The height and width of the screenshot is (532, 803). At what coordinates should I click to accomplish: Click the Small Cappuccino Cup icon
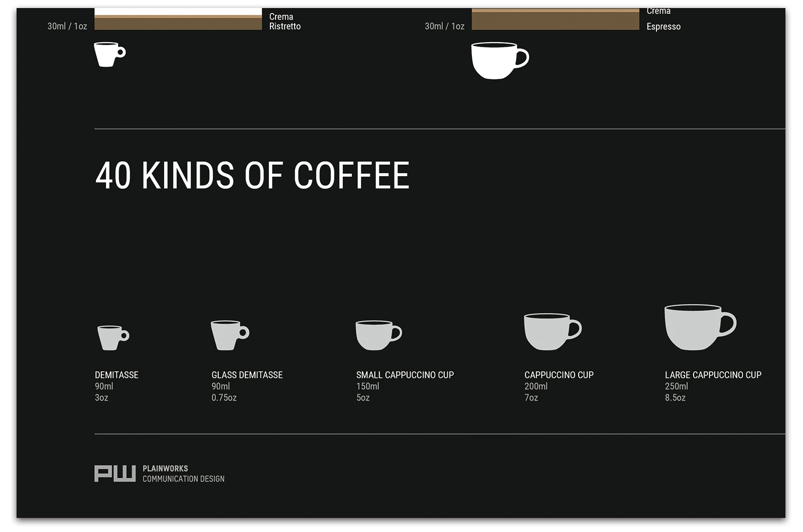375,335
